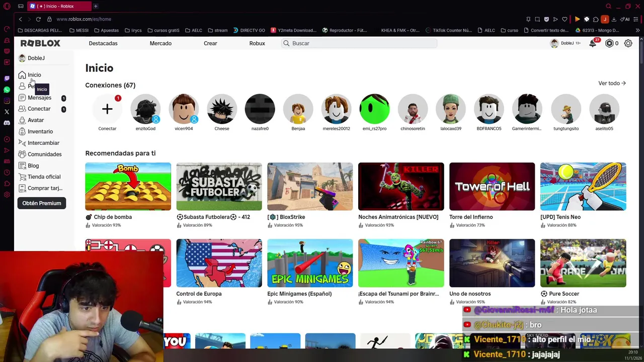The image size is (644, 362).
Task: Open Opera sidebar settings gear
Action: tap(7, 195)
